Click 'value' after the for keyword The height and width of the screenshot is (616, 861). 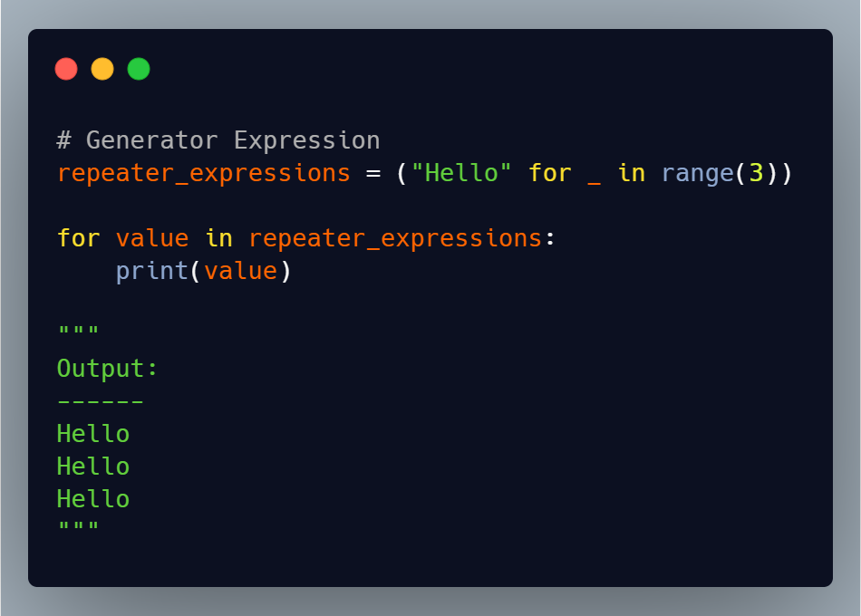pyautogui.click(x=152, y=238)
